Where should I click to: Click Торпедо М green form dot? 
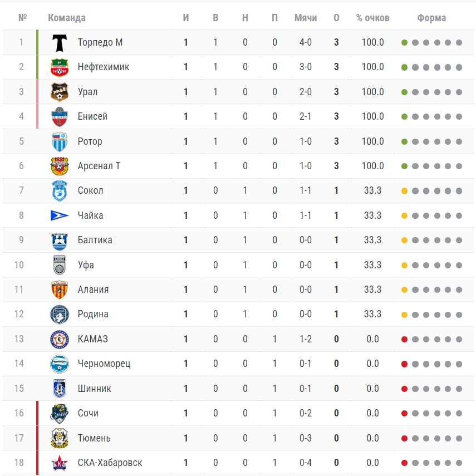pyautogui.click(x=404, y=42)
